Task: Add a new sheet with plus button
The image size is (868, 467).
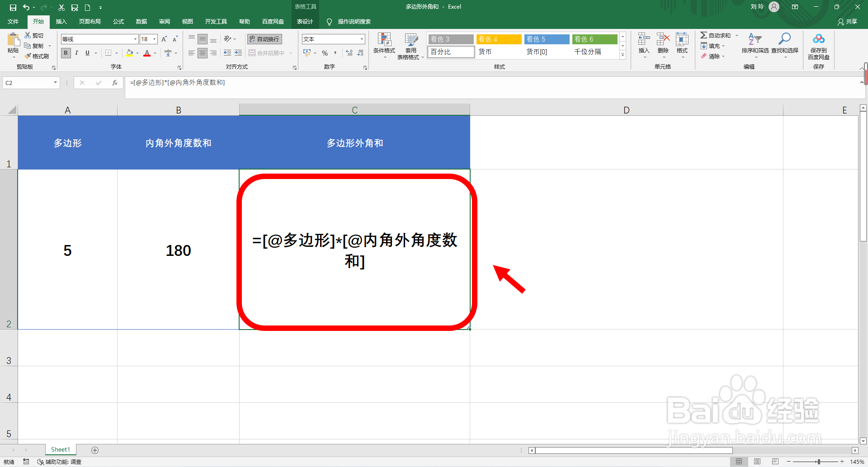Action: 95,450
